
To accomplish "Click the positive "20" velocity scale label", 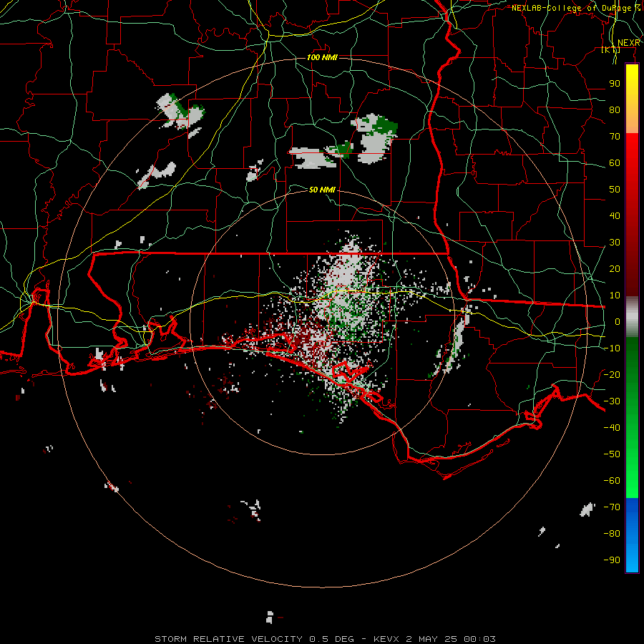I will click(x=615, y=269).
